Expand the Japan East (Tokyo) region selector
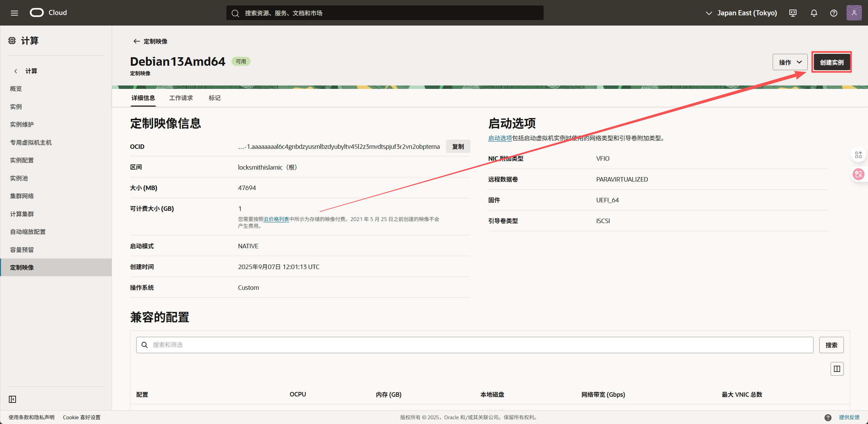This screenshot has width=868, height=424. coord(741,13)
